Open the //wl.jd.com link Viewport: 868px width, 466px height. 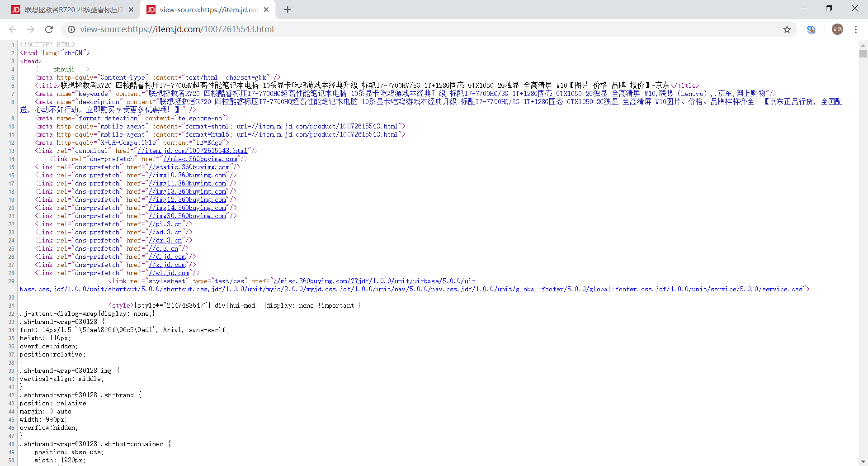click(x=169, y=273)
